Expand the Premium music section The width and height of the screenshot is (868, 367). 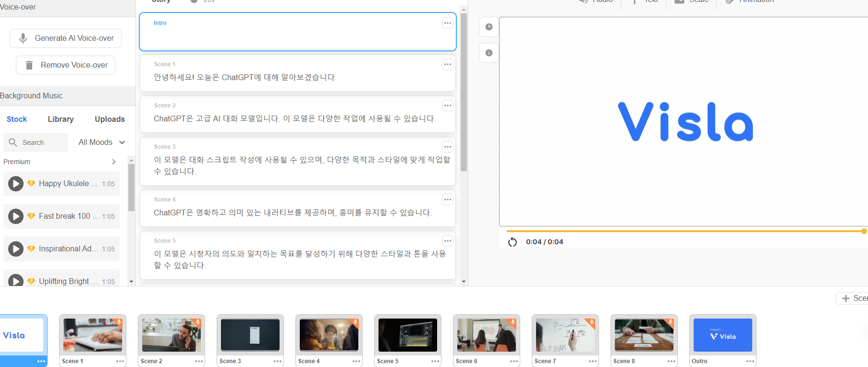114,162
